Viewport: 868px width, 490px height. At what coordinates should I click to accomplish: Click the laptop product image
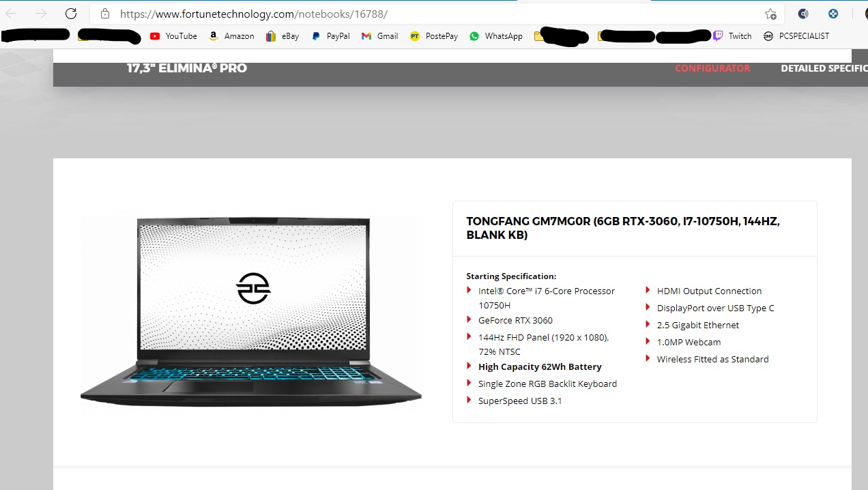click(251, 311)
